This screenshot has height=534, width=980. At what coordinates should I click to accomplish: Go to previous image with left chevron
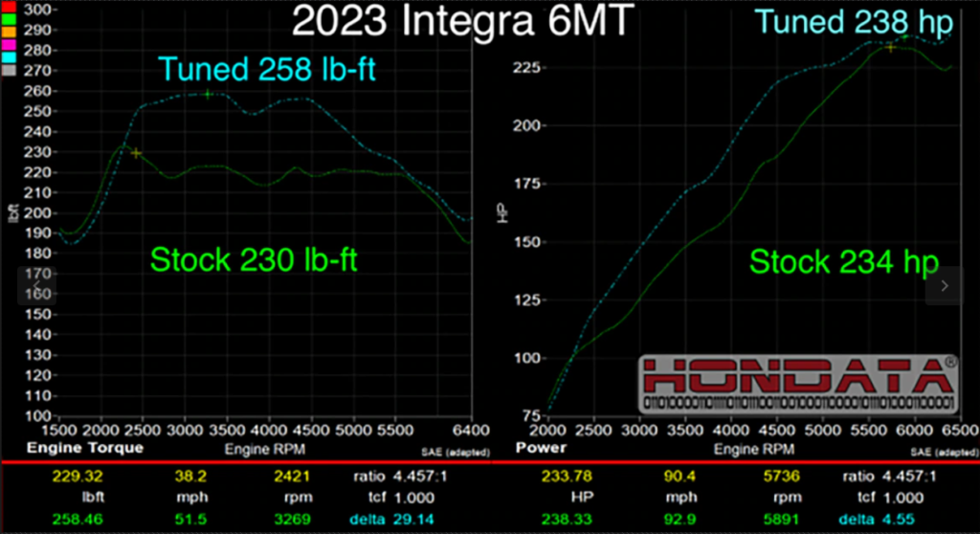click(35, 285)
